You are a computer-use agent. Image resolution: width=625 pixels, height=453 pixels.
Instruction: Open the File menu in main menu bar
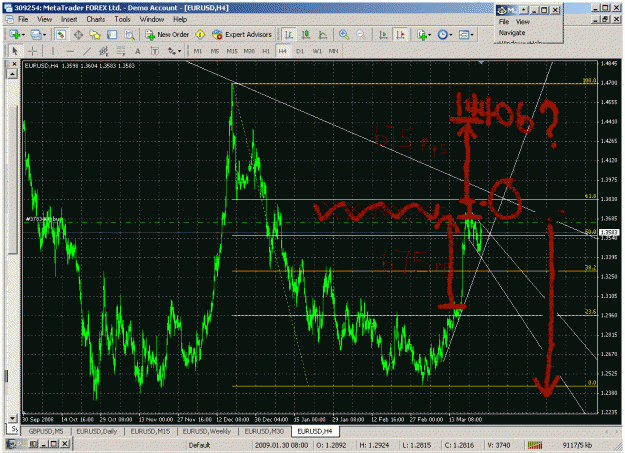point(23,19)
